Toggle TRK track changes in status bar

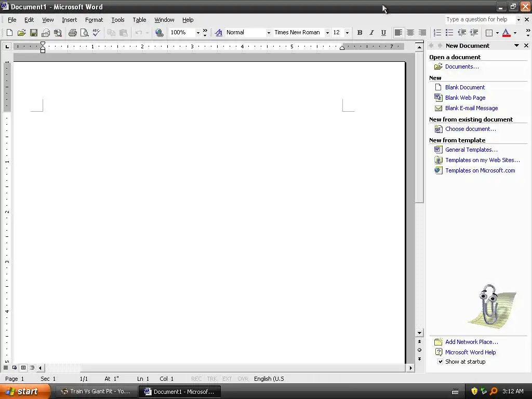click(212, 379)
